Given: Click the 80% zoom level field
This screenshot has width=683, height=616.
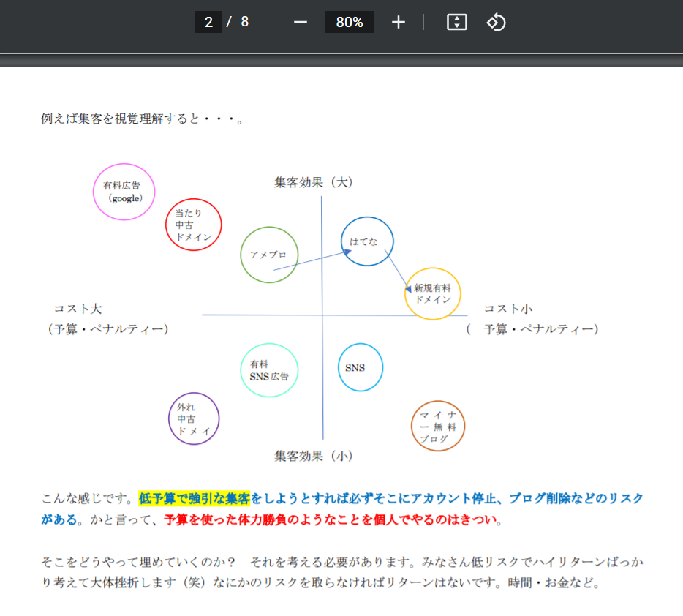Looking at the screenshot, I should [350, 22].
